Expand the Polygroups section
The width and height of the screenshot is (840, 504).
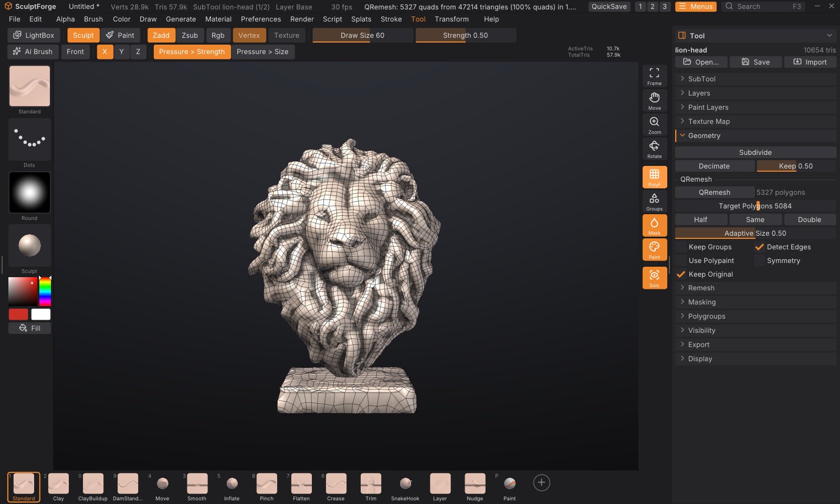coord(755,316)
